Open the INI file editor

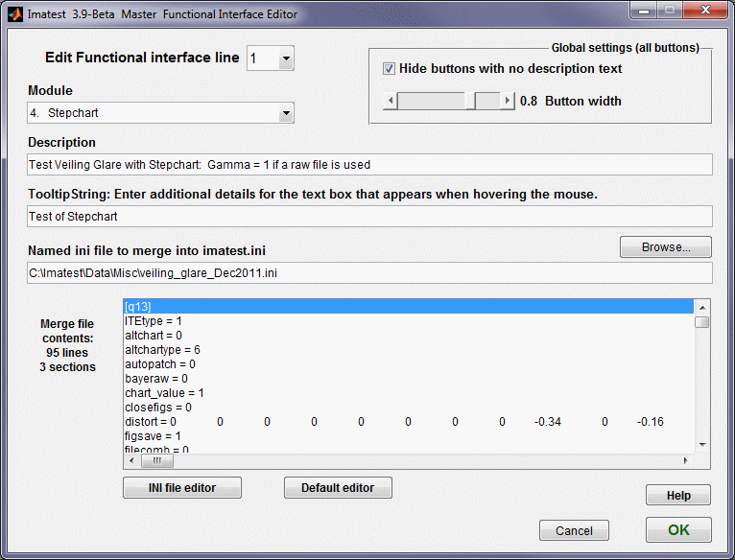pyautogui.click(x=182, y=488)
